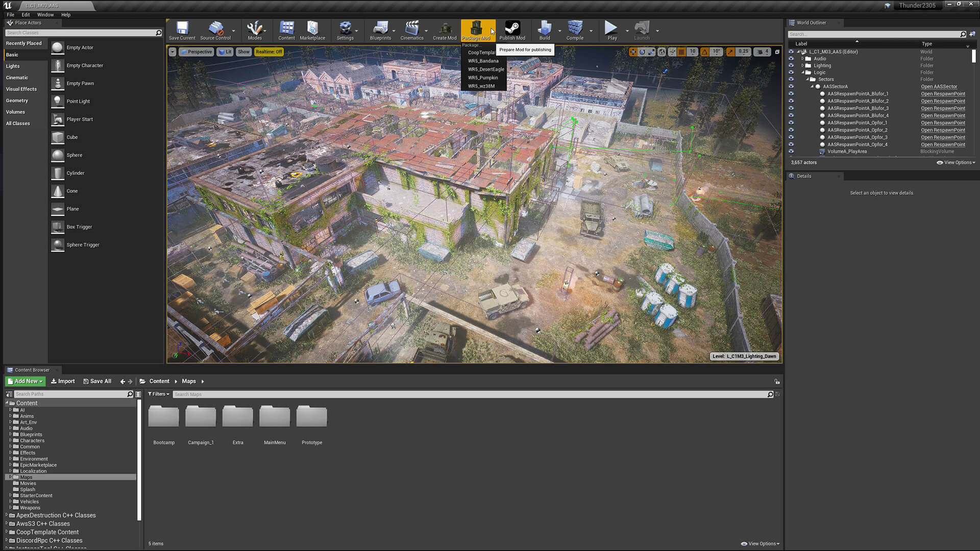Viewport: 980px width, 551px height.
Task: Click the Play button in toolbar
Action: point(611,31)
